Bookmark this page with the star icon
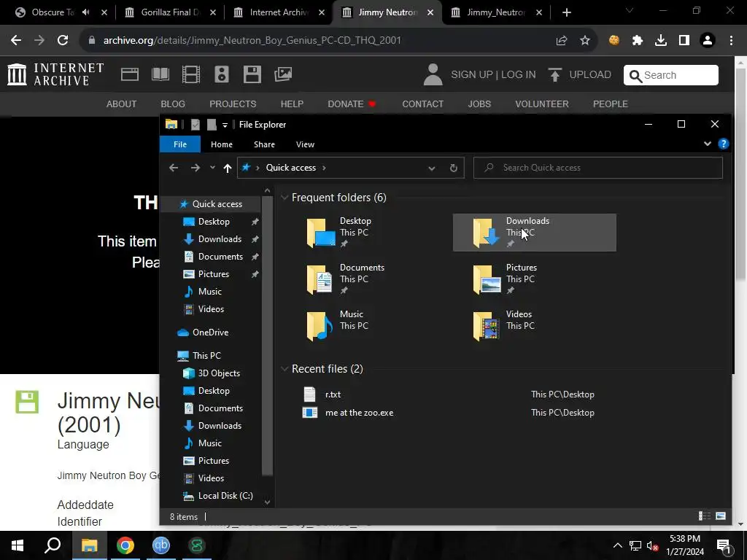The image size is (747, 560). click(x=585, y=41)
